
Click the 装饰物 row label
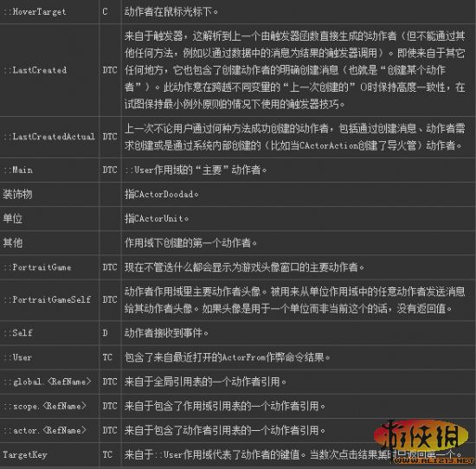(x=17, y=195)
